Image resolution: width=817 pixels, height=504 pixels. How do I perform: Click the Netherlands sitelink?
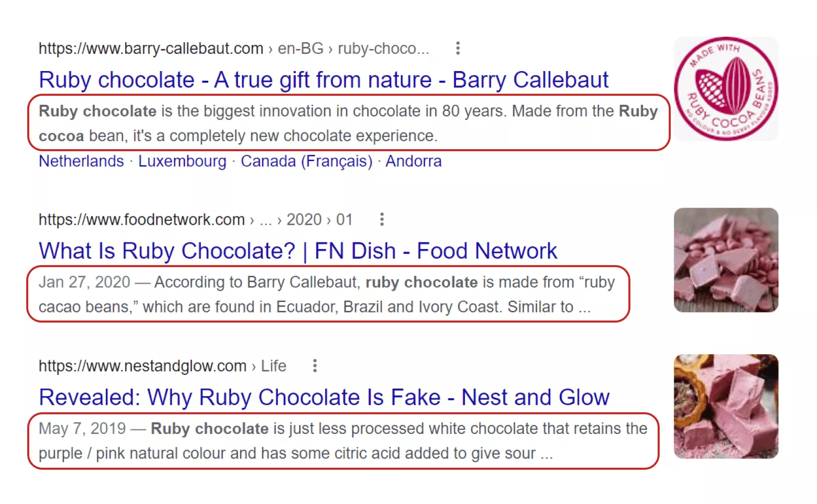(81, 161)
